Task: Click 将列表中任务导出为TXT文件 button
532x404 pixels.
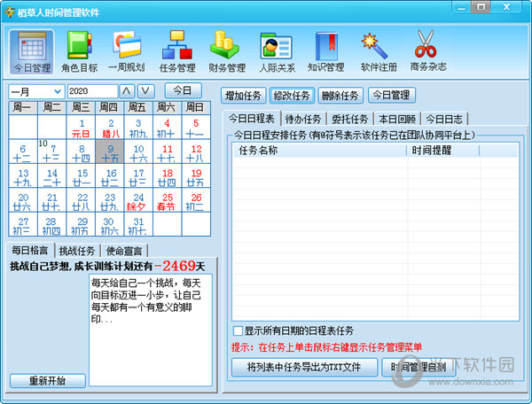Action: pos(303,367)
